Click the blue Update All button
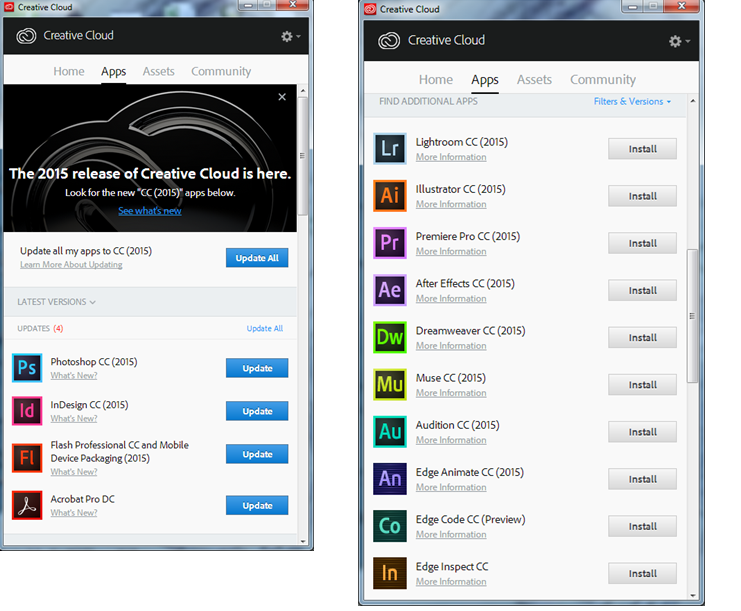Screen dimensions: 741x611 click(257, 258)
